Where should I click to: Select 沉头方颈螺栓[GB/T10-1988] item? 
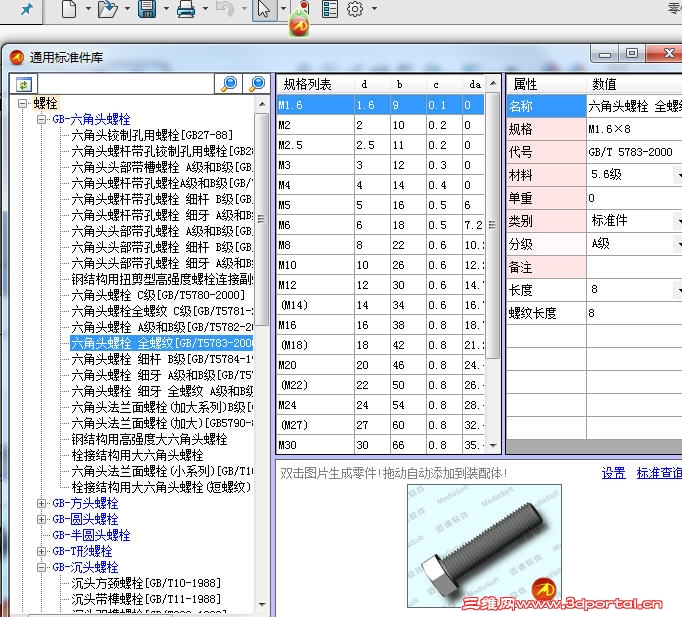pyautogui.click(x=146, y=583)
